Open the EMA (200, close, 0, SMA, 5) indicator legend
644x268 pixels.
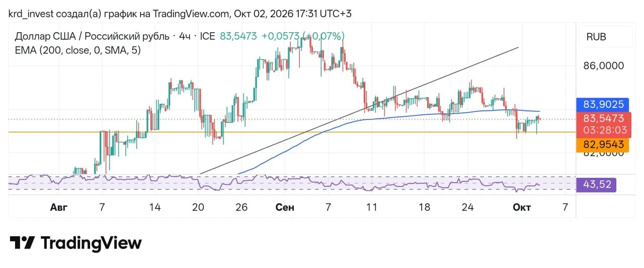click(78, 50)
